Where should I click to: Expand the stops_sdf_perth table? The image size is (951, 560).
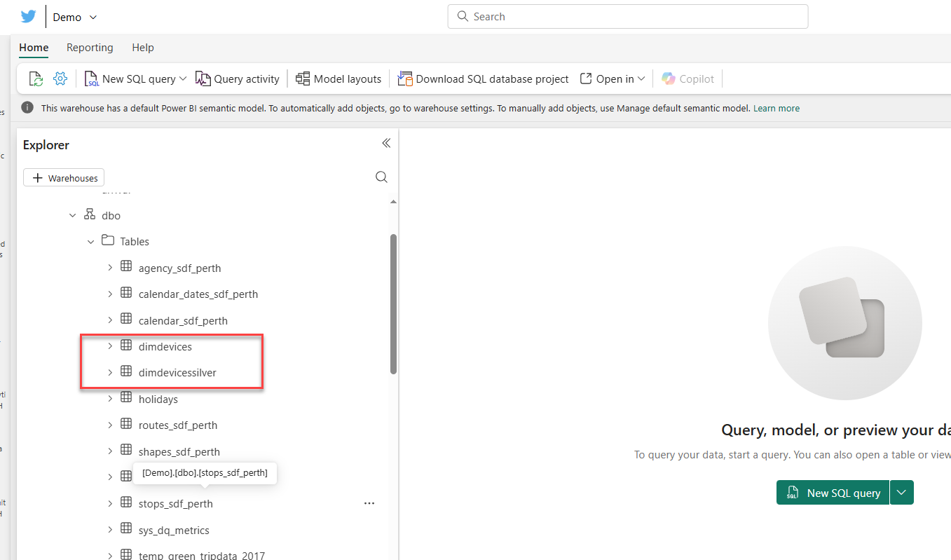click(110, 504)
